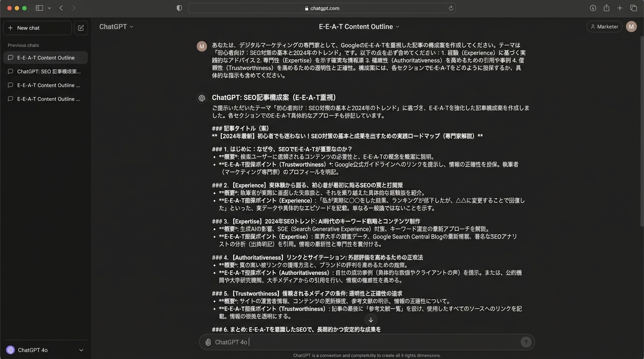Open Safari downloads icon
This screenshot has height=359, width=644.
click(593, 8)
